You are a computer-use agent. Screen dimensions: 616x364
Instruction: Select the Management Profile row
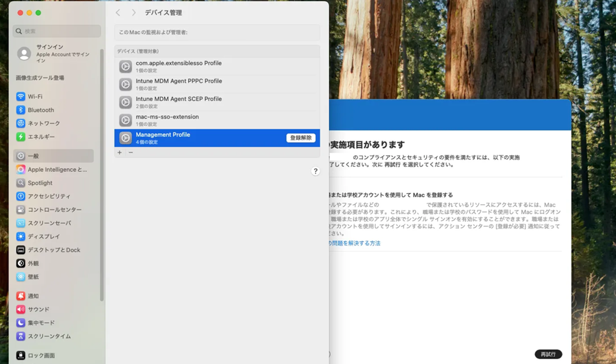217,138
